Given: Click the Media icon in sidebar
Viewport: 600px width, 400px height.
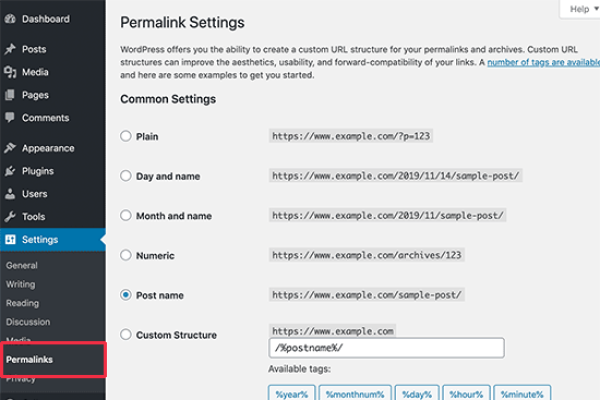Looking at the screenshot, I should [x=10, y=72].
